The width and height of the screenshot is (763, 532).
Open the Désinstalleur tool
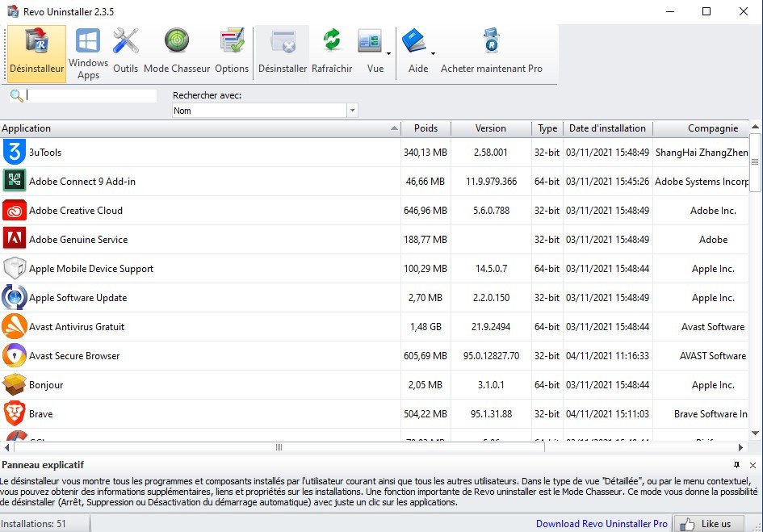pyautogui.click(x=37, y=53)
